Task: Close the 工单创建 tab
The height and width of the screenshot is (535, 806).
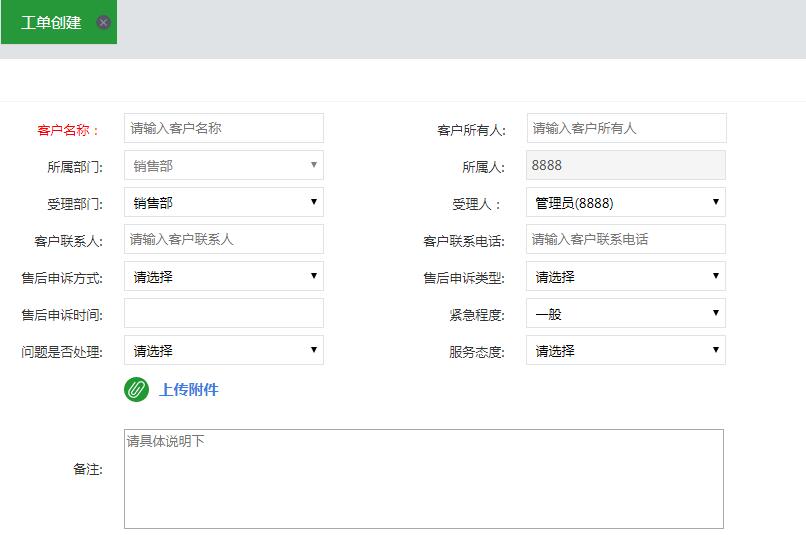Action: pos(103,23)
